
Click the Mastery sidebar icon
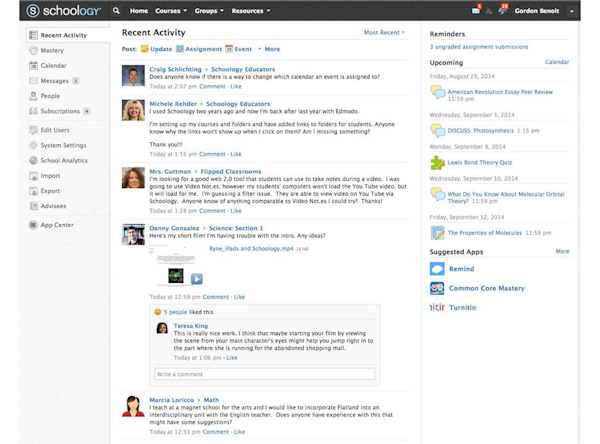point(33,51)
